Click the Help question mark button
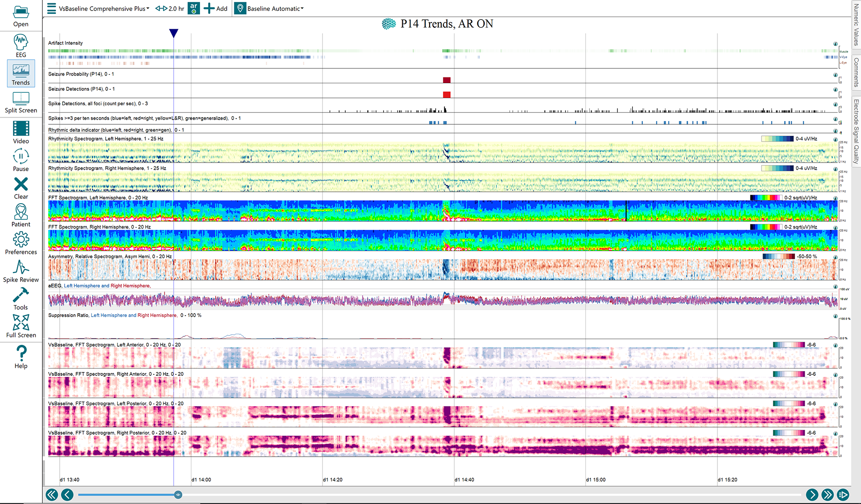This screenshot has width=861, height=504. tap(21, 357)
